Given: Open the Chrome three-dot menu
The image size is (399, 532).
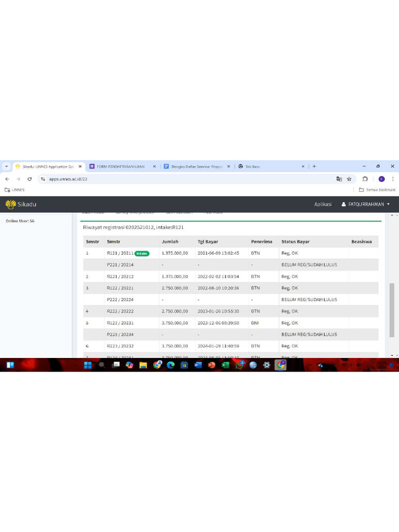Looking at the screenshot, I should (393, 179).
